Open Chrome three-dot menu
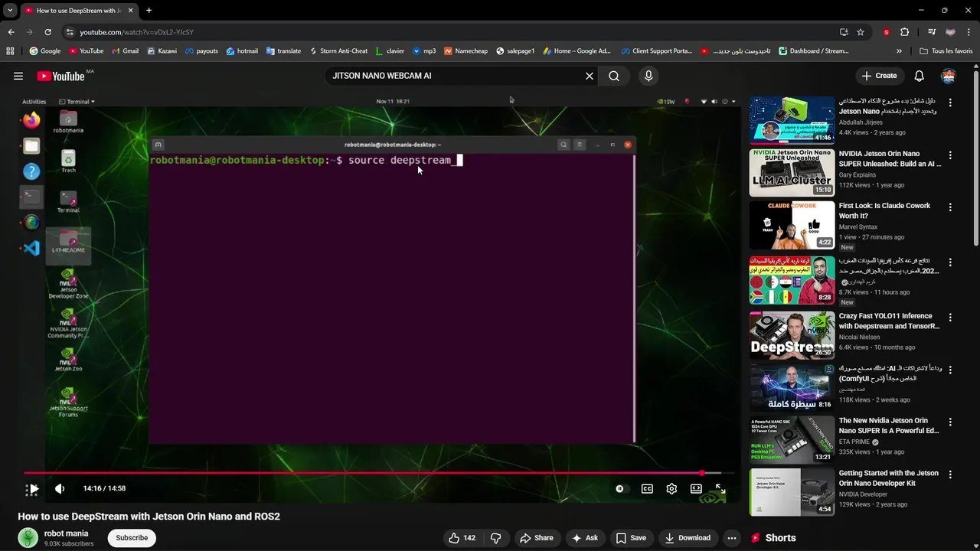Screen dimensions: 980x551 969,32
